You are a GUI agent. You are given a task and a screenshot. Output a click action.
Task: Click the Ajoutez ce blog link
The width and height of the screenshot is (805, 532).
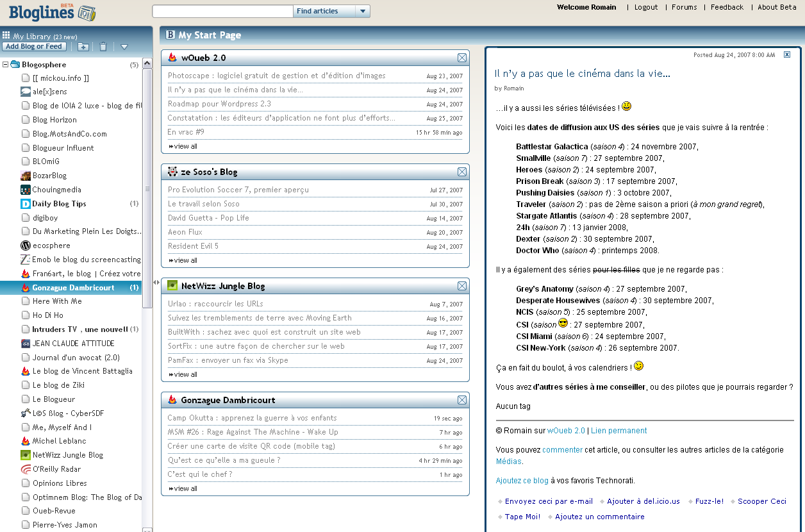click(522, 481)
